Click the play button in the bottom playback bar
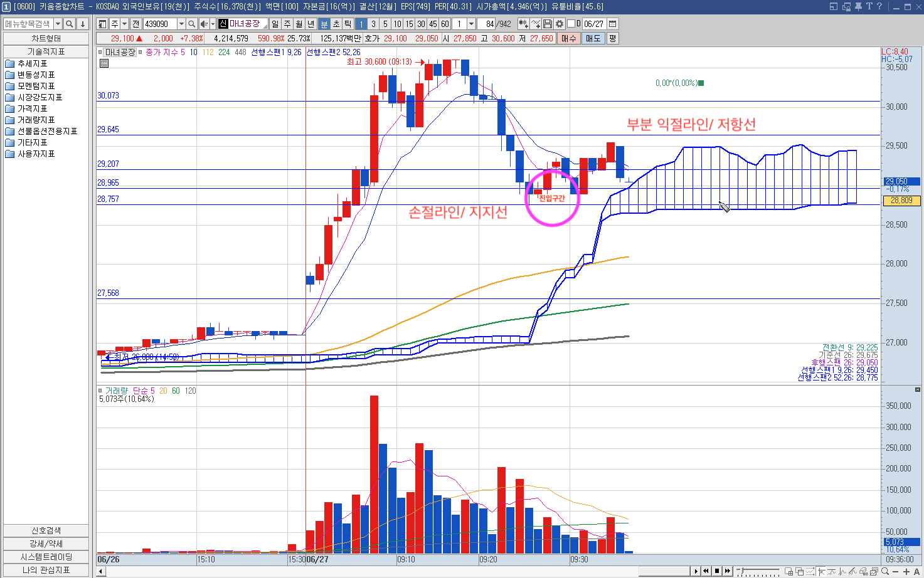924x578 pixels. coord(696,571)
